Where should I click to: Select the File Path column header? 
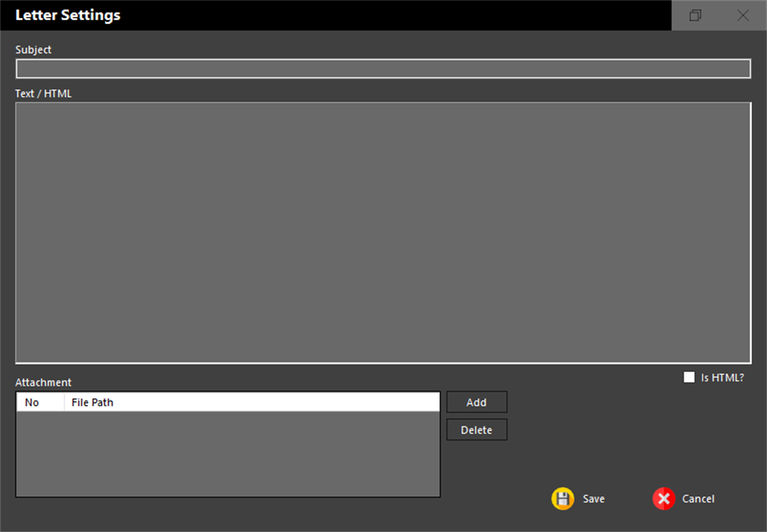pos(93,402)
